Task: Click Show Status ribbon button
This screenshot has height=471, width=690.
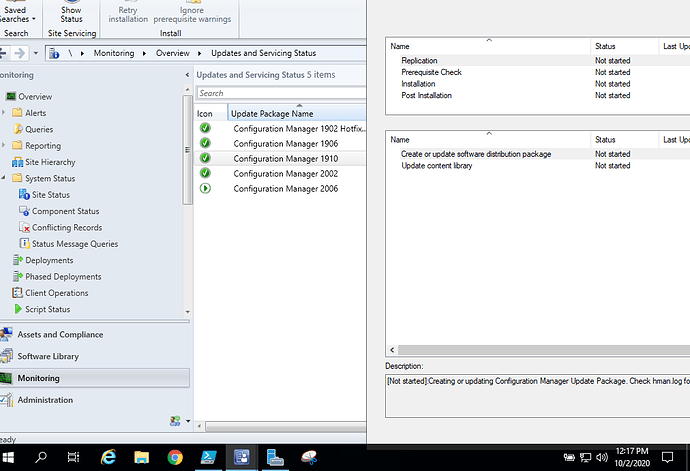Action: coord(71,14)
